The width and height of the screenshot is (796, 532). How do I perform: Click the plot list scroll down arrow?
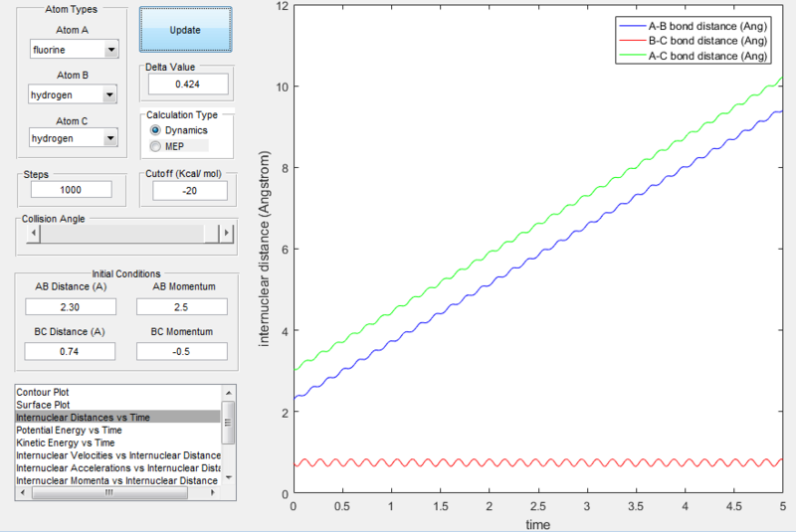pyautogui.click(x=229, y=477)
